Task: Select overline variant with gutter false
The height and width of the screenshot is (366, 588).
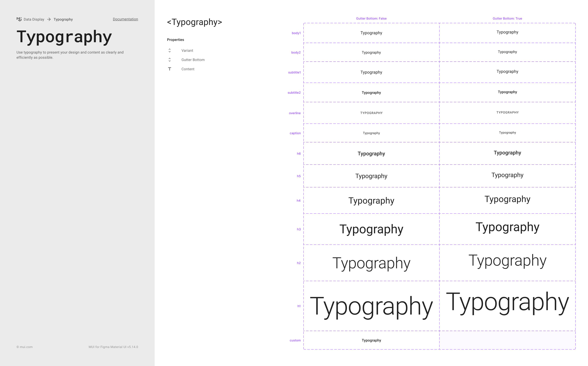Action: (371, 113)
